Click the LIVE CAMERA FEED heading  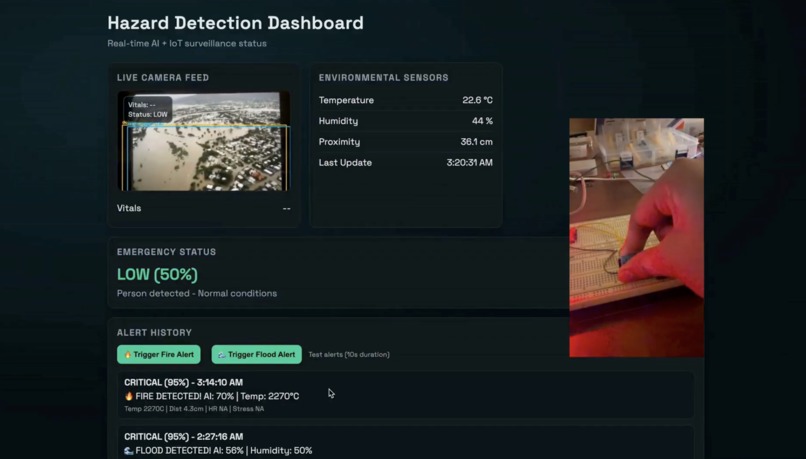(163, 78)
